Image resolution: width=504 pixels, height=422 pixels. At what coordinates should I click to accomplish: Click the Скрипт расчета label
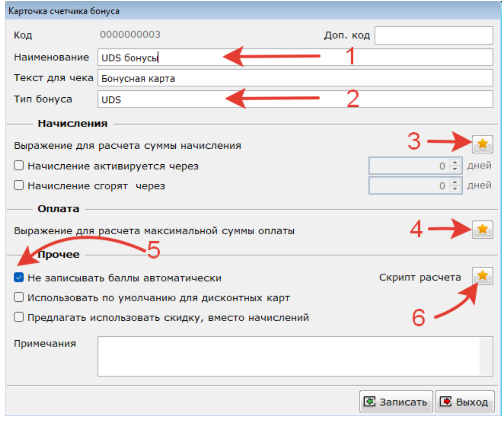click(420, 277)
